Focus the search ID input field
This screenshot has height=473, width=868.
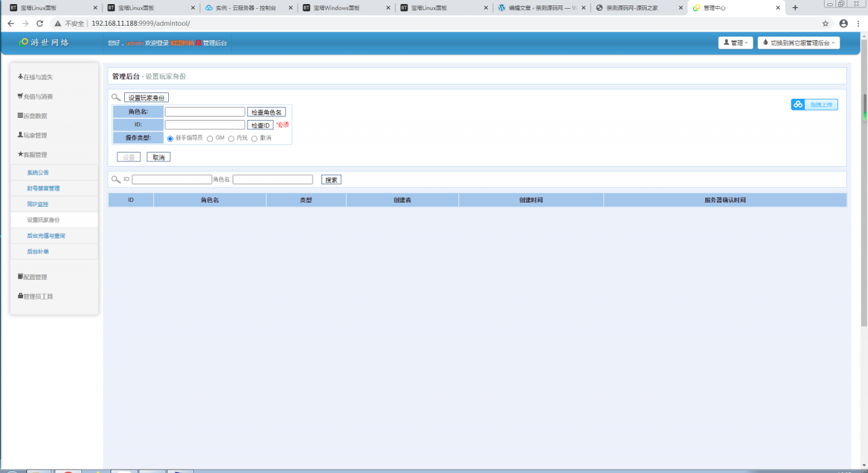click(x=172, y=180)
